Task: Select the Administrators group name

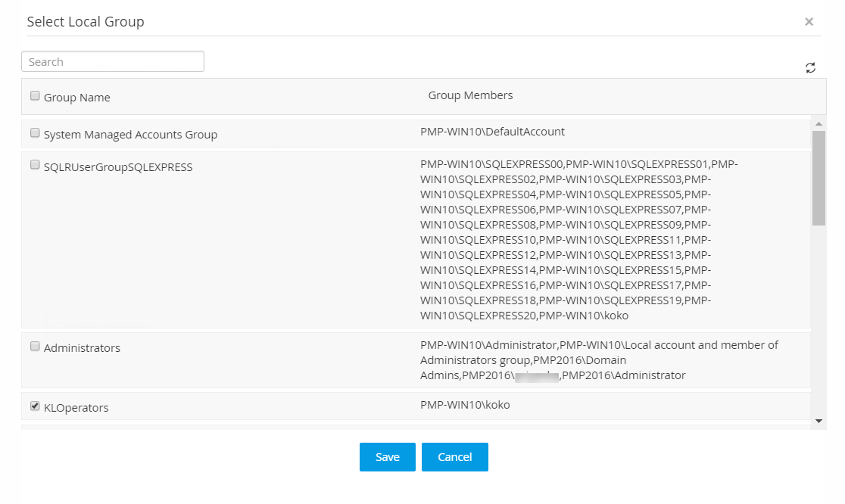Action: pos(82,348)
